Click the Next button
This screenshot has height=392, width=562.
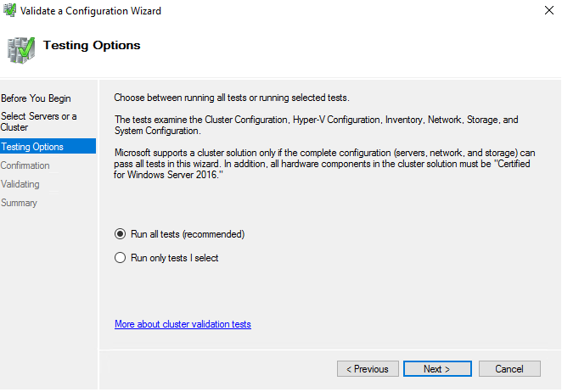tap(437, 369)
